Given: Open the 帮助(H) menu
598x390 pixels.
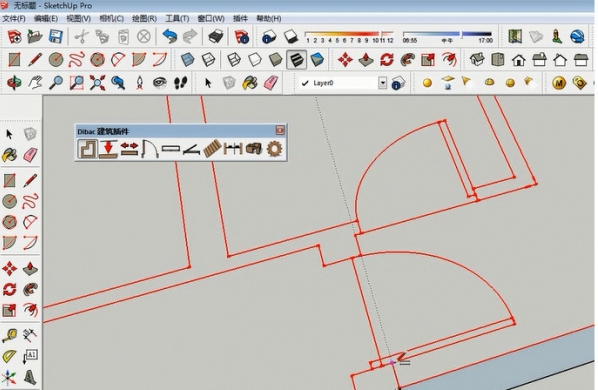Looking at the screenshot, I should (269, 18).
